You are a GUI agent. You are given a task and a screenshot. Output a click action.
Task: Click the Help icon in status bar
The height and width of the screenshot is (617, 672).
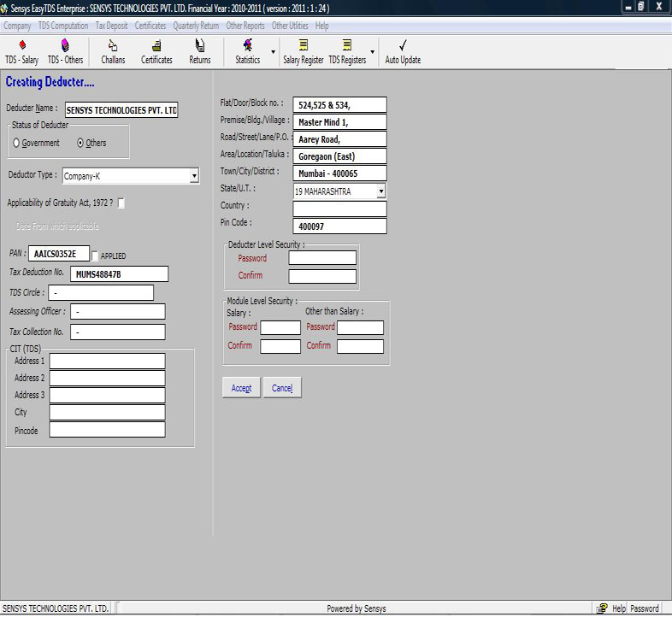[x=602, y=608]
